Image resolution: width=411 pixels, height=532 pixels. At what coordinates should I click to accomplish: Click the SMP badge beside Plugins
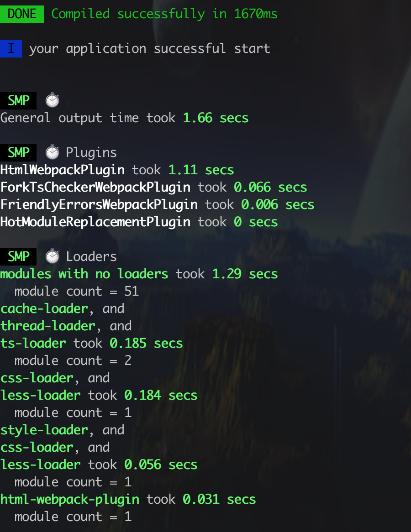point(18,152)
